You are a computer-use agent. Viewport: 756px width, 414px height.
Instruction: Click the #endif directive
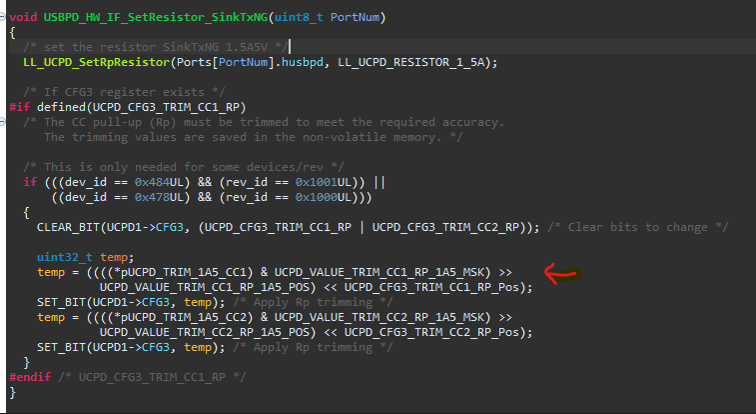click(x=30, y=377)
